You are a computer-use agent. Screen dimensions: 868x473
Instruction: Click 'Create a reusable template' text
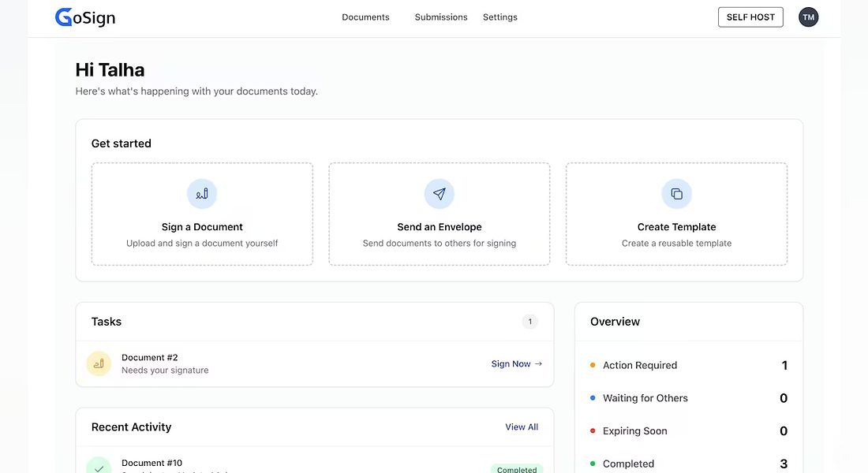coord(676,243)
